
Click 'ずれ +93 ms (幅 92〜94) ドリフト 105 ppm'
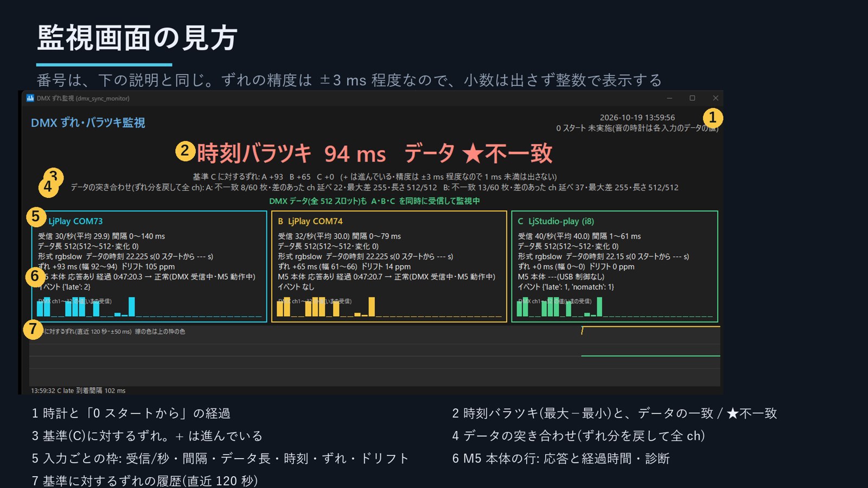[106, 267]
